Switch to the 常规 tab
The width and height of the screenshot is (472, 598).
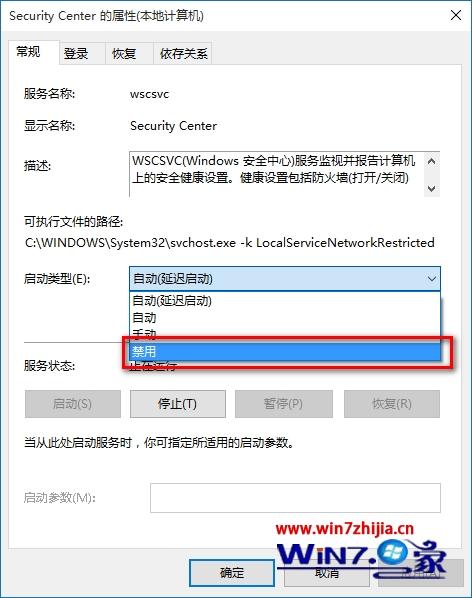click(x=29, y=52)
